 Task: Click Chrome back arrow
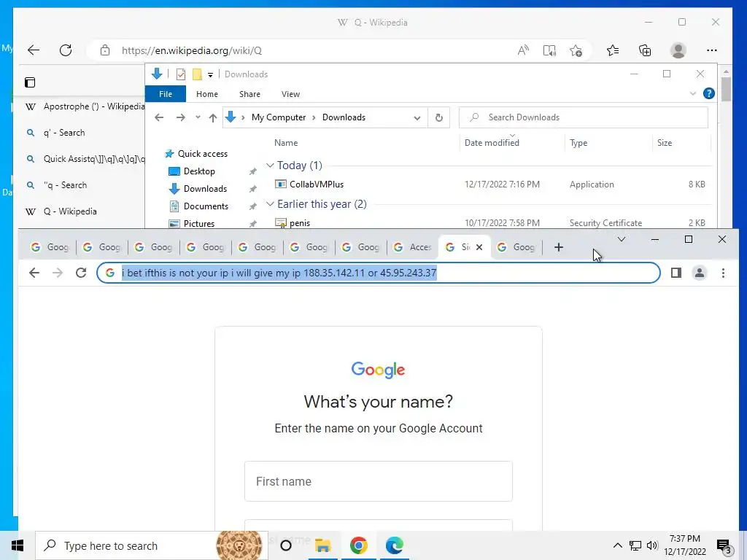34,273
